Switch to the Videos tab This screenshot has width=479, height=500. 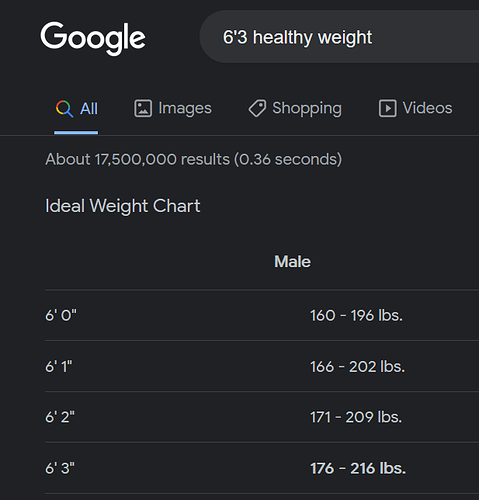pyautogui.click(x=415, y=108)
